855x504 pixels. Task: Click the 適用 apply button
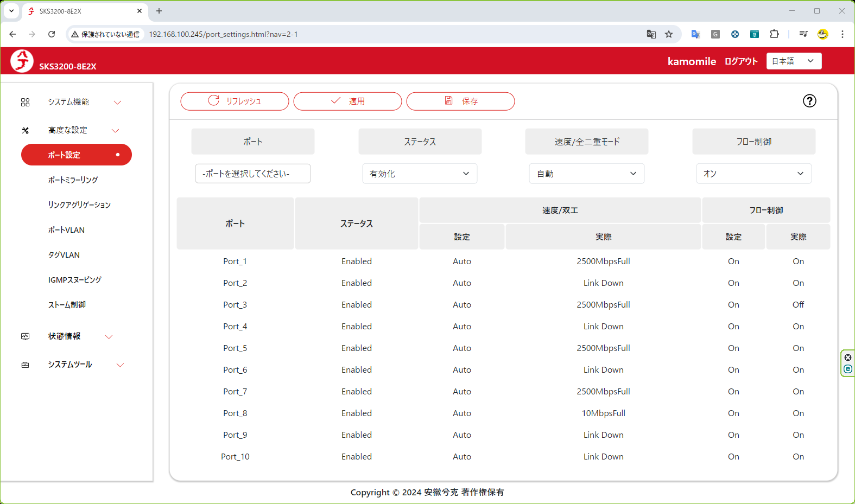(347, 101)
